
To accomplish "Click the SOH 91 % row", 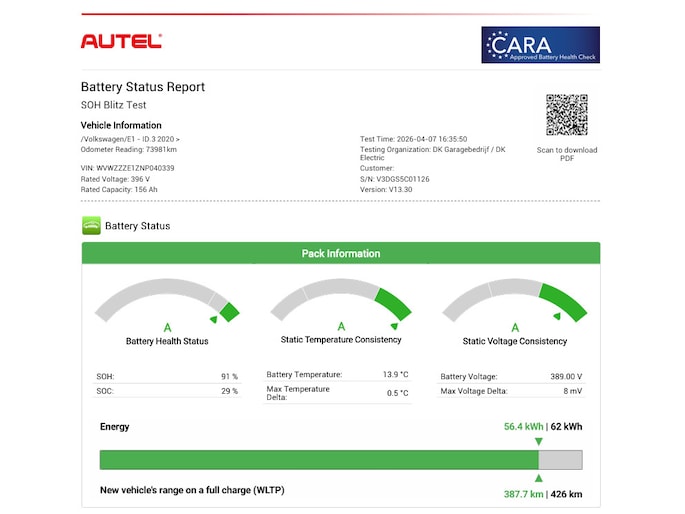I will [167, 377].
